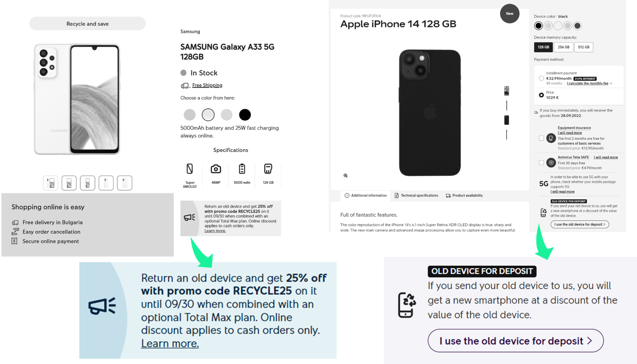Screen dimensions: 637x364
Task: Click the magnifier zoom icon under the iPhone image
Action: pyautogui.click(x=346, y=175)
